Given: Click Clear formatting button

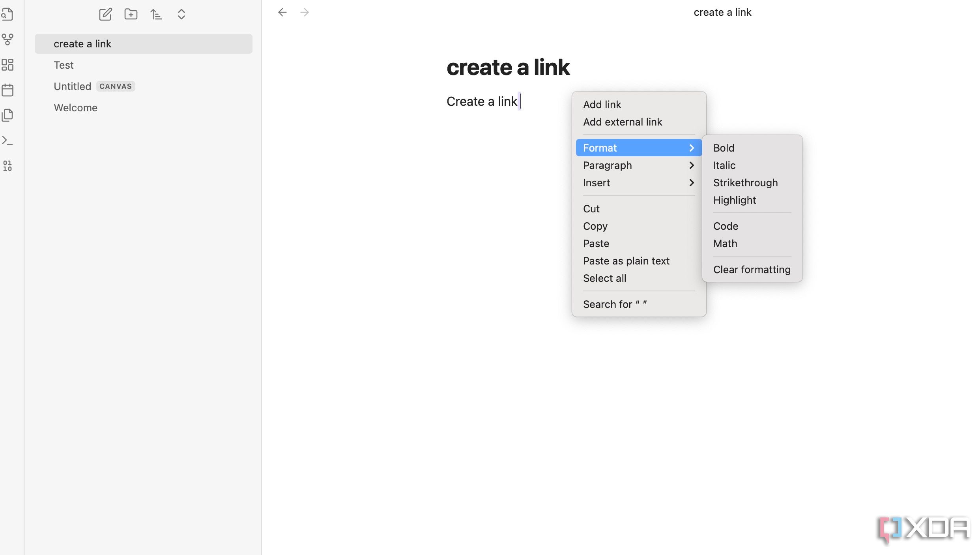Looking at the screenshot, I should (x=752, y=269).
